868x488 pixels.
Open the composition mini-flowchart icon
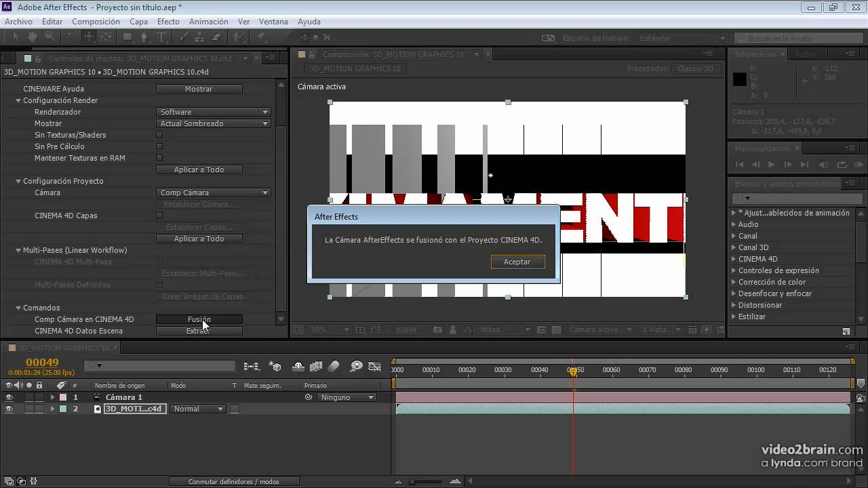252,367
